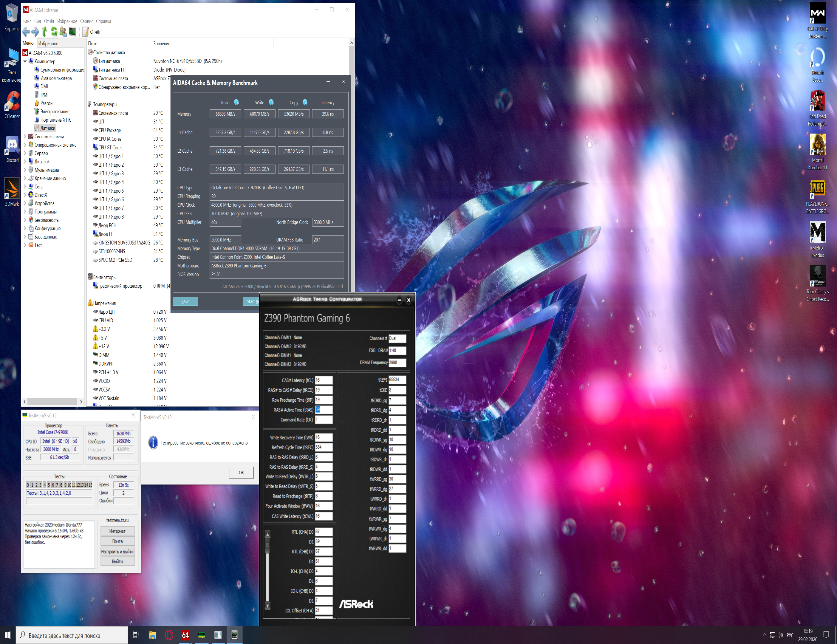Open the green monitor diagnostics icon
Screen dimensions: 837x644
coord(72,32)
